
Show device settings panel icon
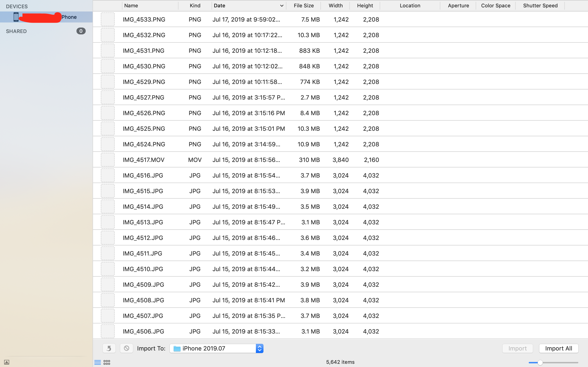[x=7, y=362]
